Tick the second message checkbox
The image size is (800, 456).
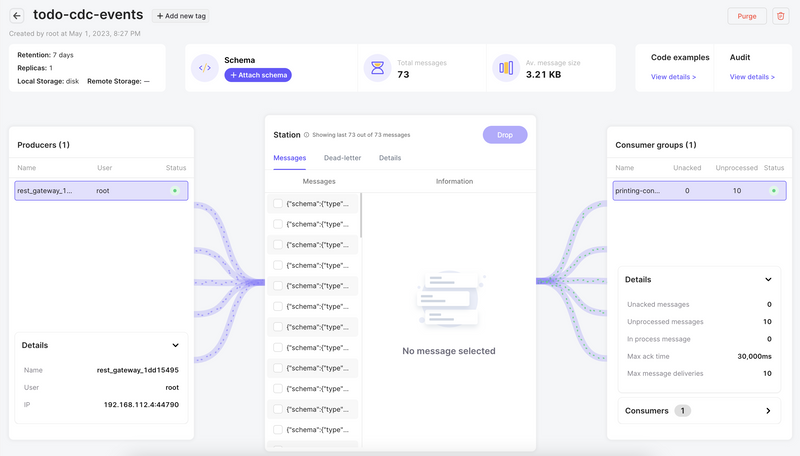click(278, 224)
